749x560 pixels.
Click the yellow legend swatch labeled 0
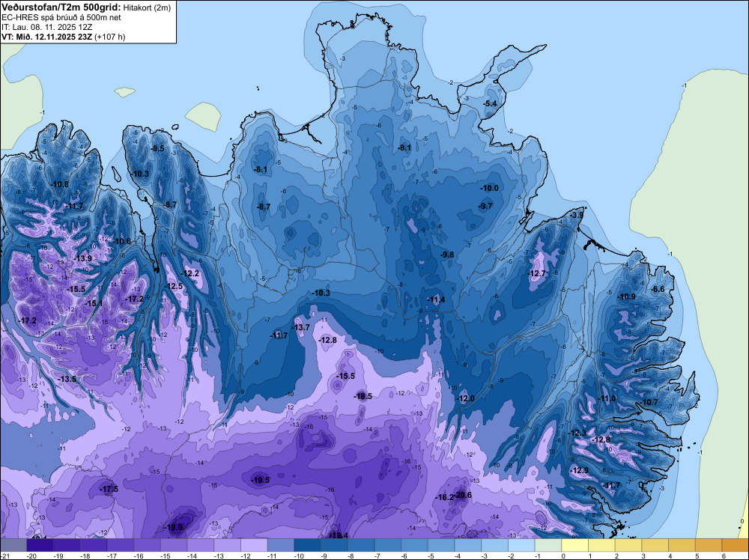point(575,545)
